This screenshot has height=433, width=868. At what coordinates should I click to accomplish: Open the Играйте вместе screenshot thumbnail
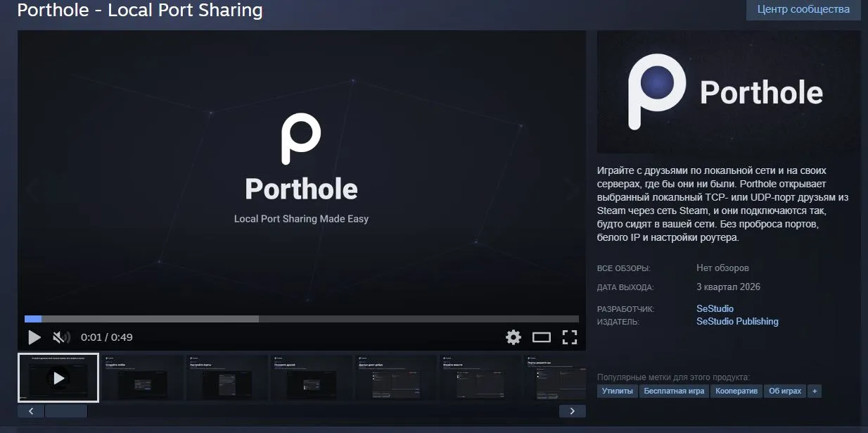(480, 378)
